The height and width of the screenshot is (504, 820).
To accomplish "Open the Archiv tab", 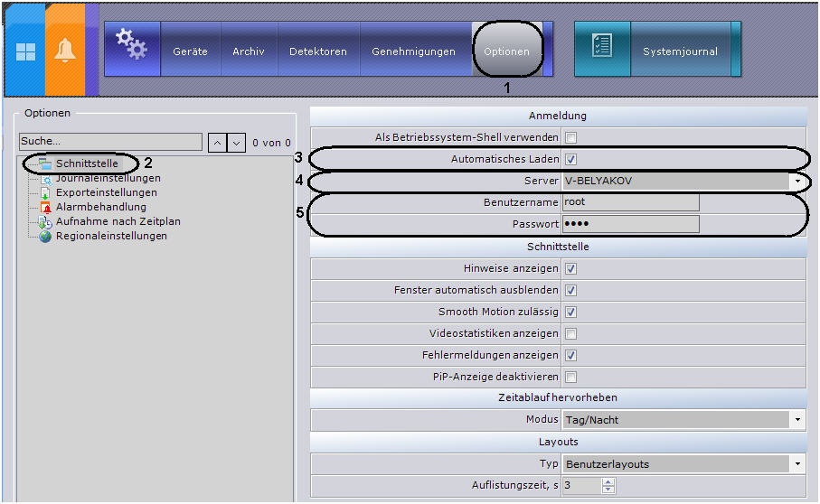I will tap(249, 51).
